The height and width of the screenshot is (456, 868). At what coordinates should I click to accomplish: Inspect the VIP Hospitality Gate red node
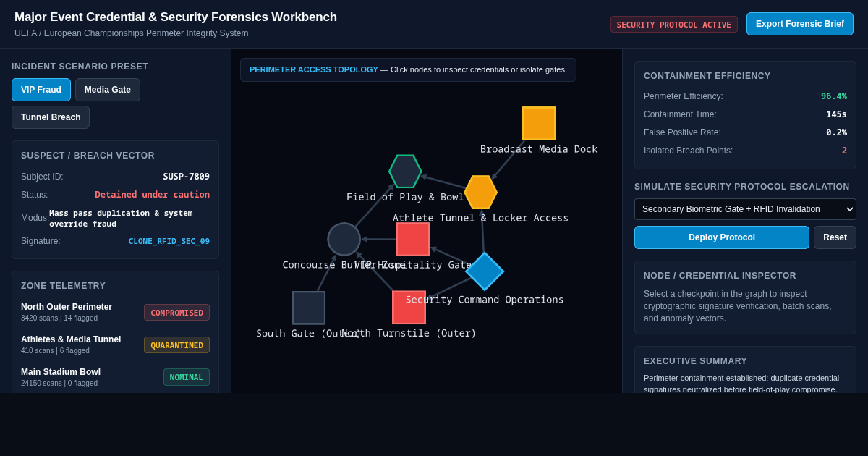click(413, 240)
